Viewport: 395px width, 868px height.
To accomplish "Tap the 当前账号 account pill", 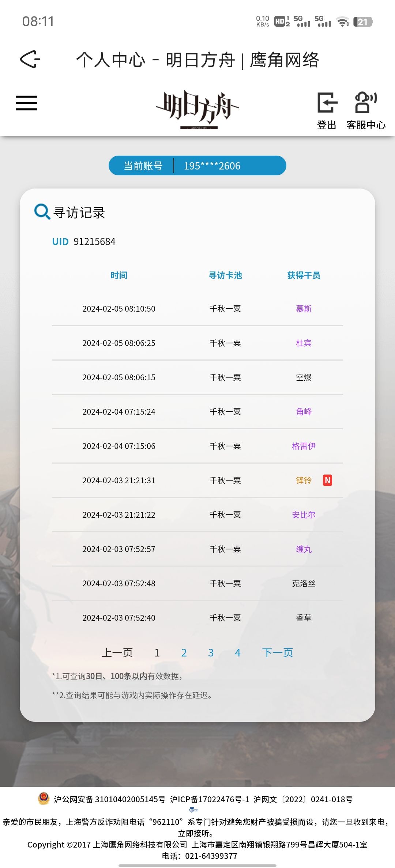I will [x=197, y=165].
